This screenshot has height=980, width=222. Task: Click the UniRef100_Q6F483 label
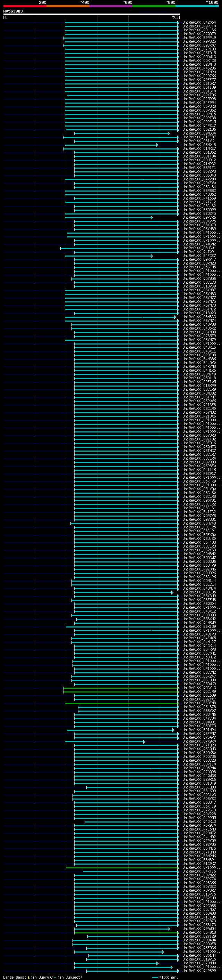click(199, 543)
